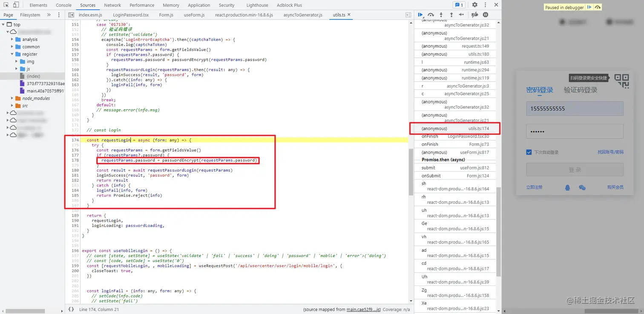Collapse the top frame tree node
The width and height of the screenshot is (644, 314).
[x=4, y=24]
